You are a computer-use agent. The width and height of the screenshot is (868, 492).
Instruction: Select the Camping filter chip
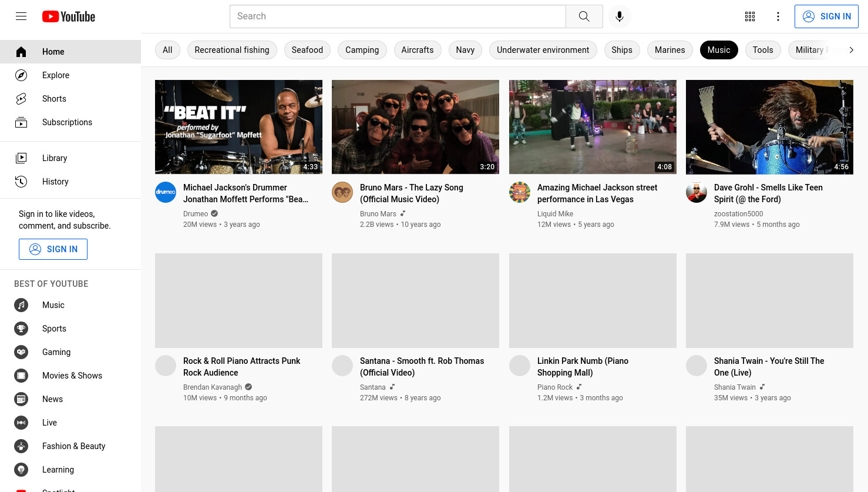[x=362, y=50]
